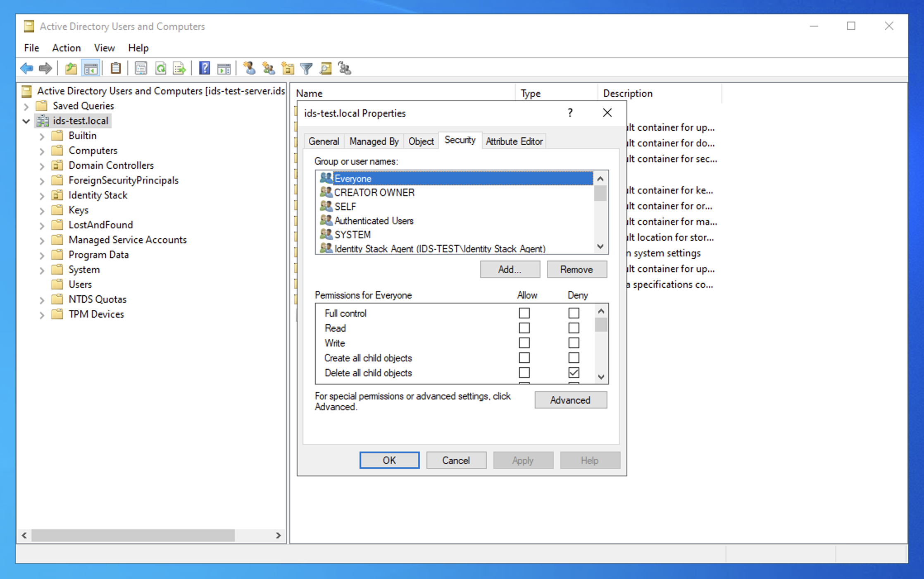Expand the Identity Stack node
The image size is (924, 579).
(42, 196)
